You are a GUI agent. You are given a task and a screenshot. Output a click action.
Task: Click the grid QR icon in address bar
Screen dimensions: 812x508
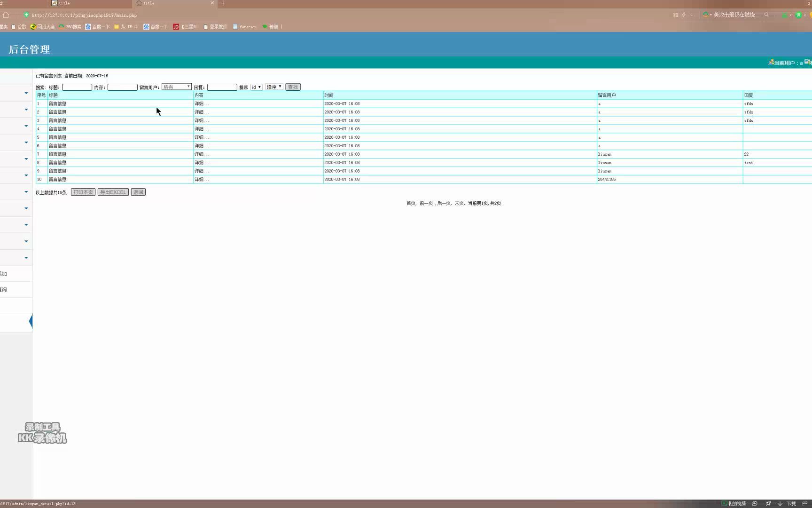676,15
